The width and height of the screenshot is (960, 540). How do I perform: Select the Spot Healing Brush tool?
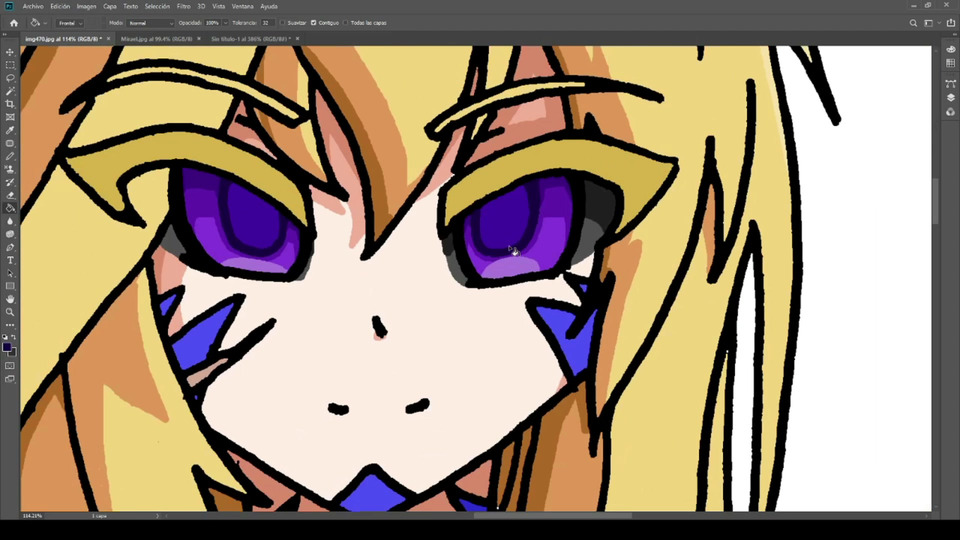pos(10,143)
